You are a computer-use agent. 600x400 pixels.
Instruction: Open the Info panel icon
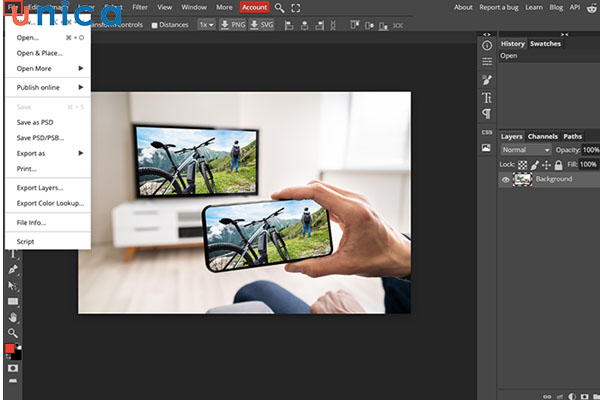coord(487,45)
